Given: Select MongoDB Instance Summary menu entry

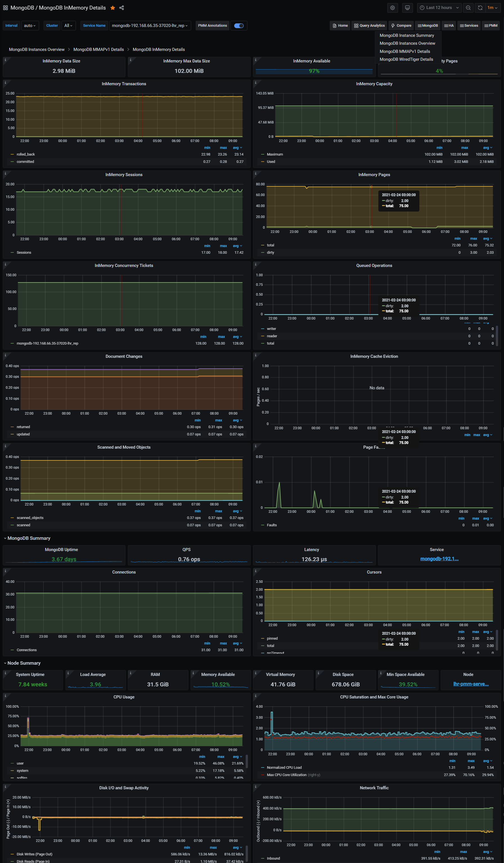Looking at the screenshot, I should click(x=406, y=35).
